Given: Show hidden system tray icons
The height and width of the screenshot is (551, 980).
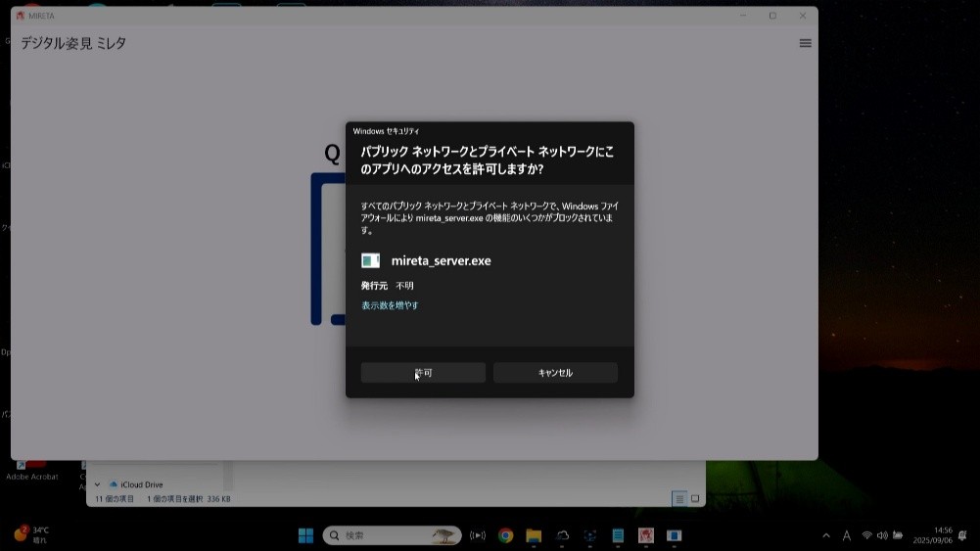Looking at the screenshot, I should point(825,535).
